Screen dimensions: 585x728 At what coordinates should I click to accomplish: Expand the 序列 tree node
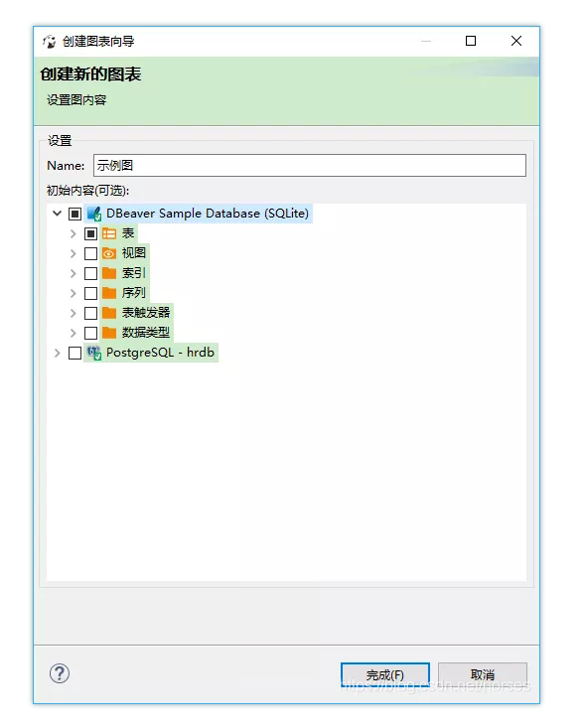73,293
